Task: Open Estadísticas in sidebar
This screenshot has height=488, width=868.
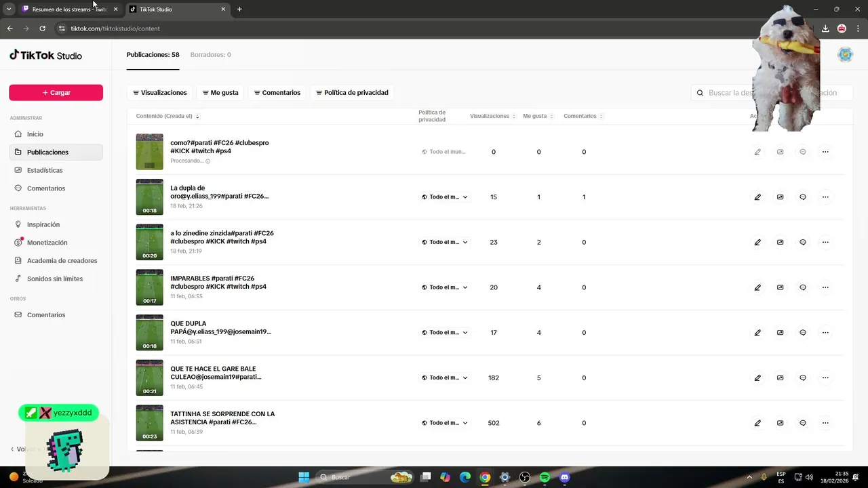Action: [x=56, y=170]
